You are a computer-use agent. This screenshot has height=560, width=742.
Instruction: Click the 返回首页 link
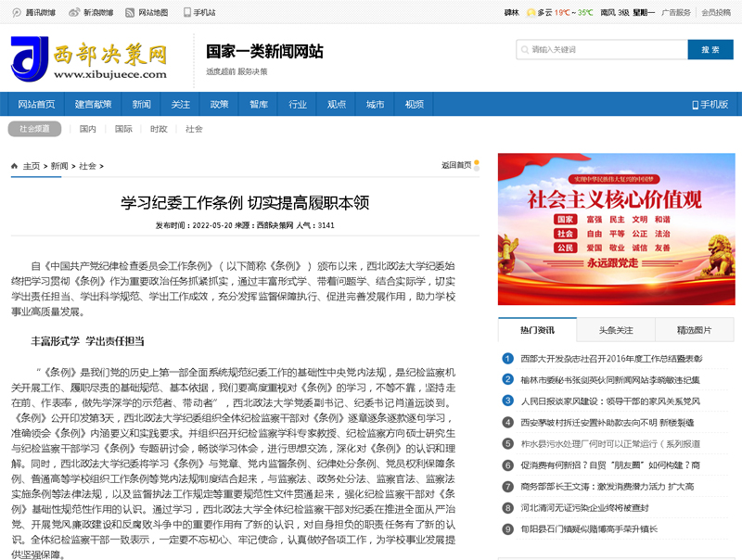457,165
